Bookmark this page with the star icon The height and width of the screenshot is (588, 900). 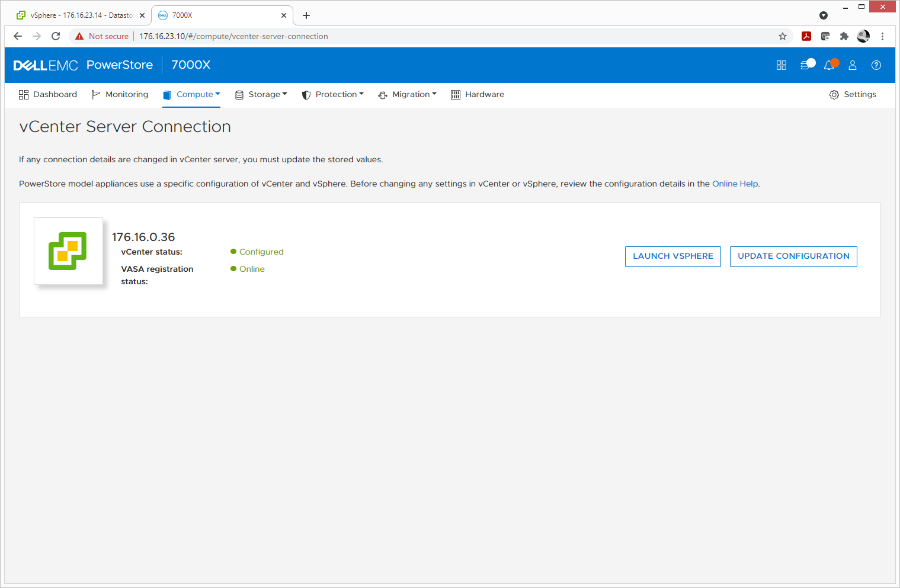click(x=783, y=36)
